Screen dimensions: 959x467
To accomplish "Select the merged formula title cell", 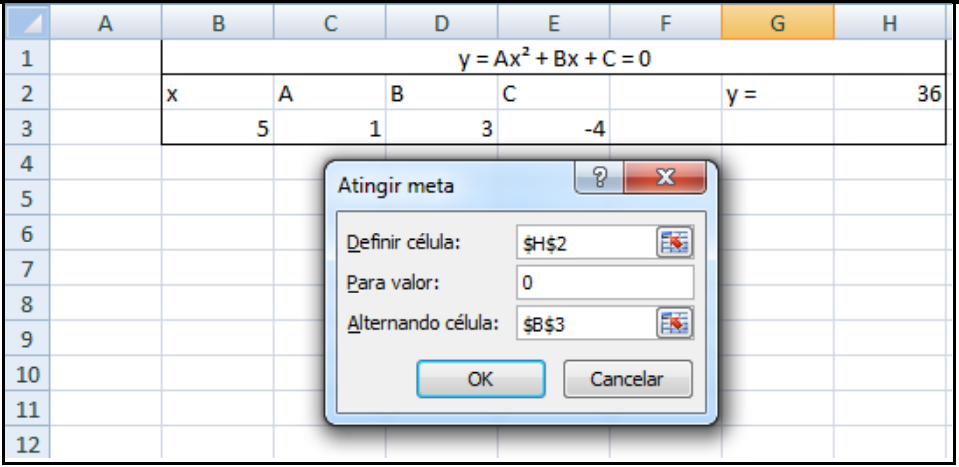I will click(554, 59).
